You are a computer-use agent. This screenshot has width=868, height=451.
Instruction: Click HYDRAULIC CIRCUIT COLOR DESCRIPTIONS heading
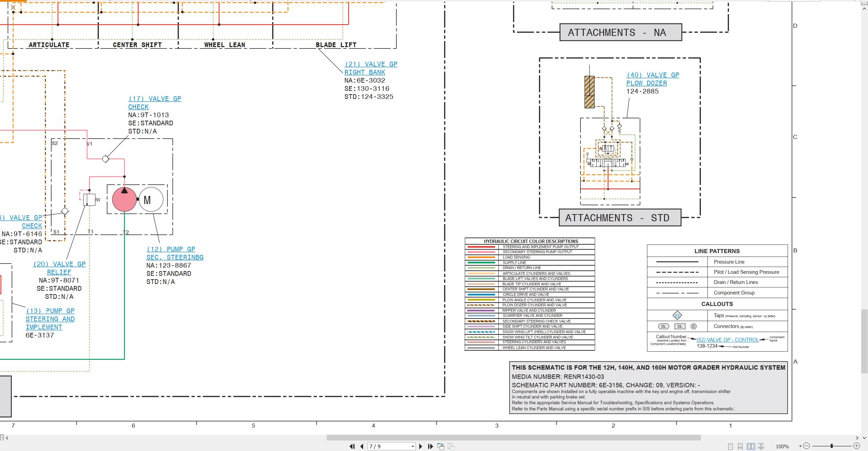pos(531,241)
